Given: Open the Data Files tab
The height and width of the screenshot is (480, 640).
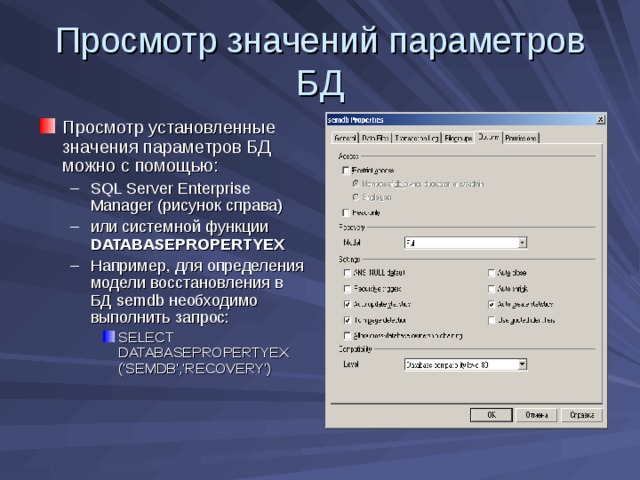Looking at the screenshot, I should tap(375, 138).
